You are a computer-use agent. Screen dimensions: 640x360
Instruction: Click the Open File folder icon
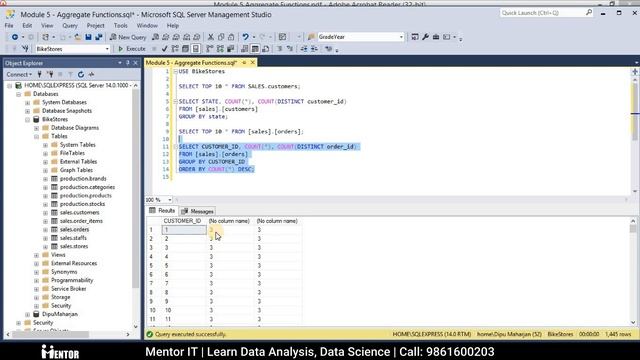78,37
